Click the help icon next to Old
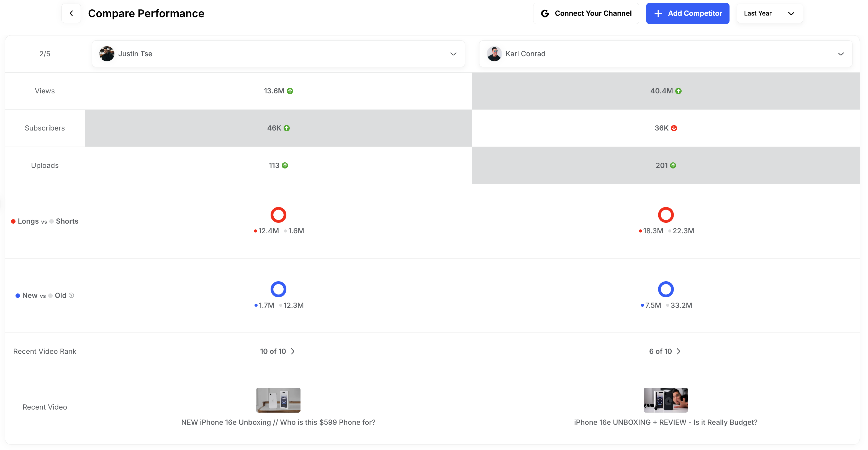This screenshot has width=868, height=450. coord(71,295)
